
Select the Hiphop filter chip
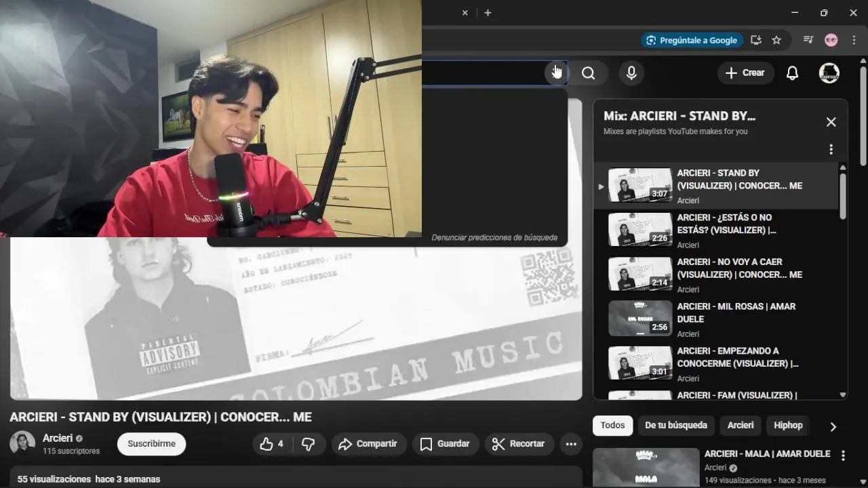(x=788, y=426)
